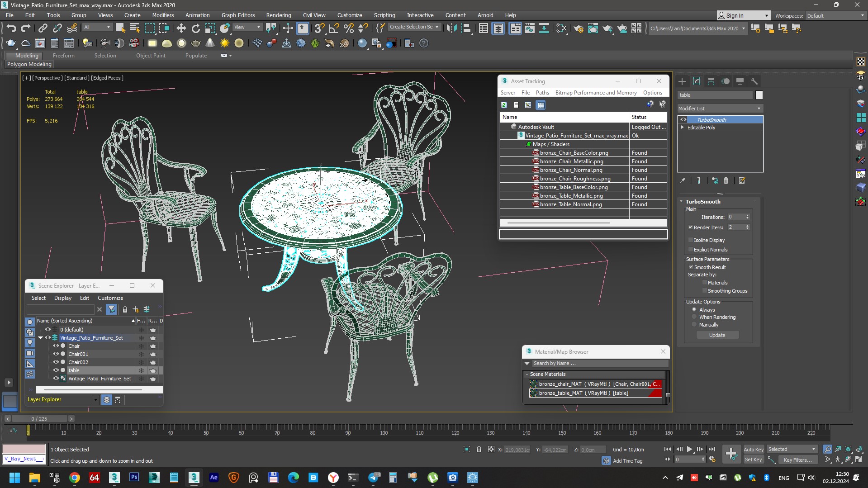Image resolution: width=868 pixels, height=488 pixels.
Task: Toggle Render Iters checkbox
Action: 691,227
